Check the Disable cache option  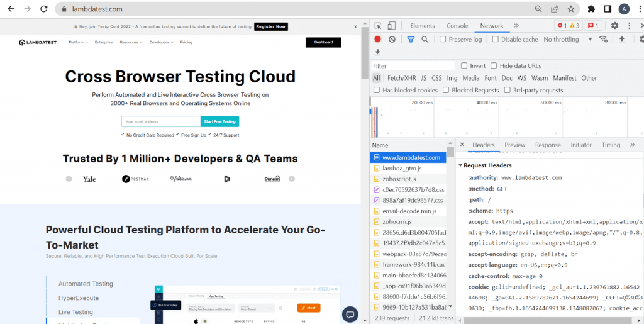(495, 39)
